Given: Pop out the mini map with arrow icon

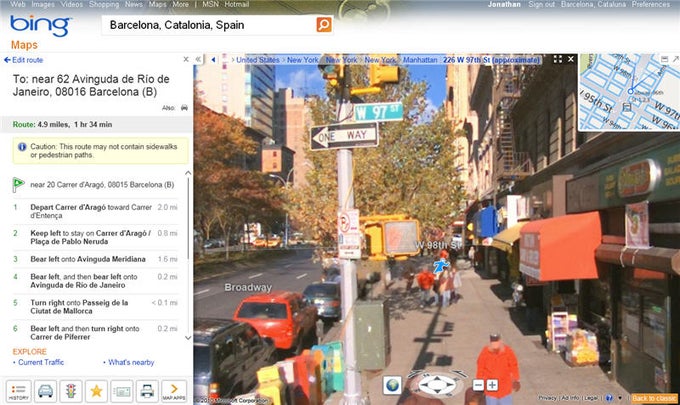Looking at the screenshot, I should click(x=675, y=59).
